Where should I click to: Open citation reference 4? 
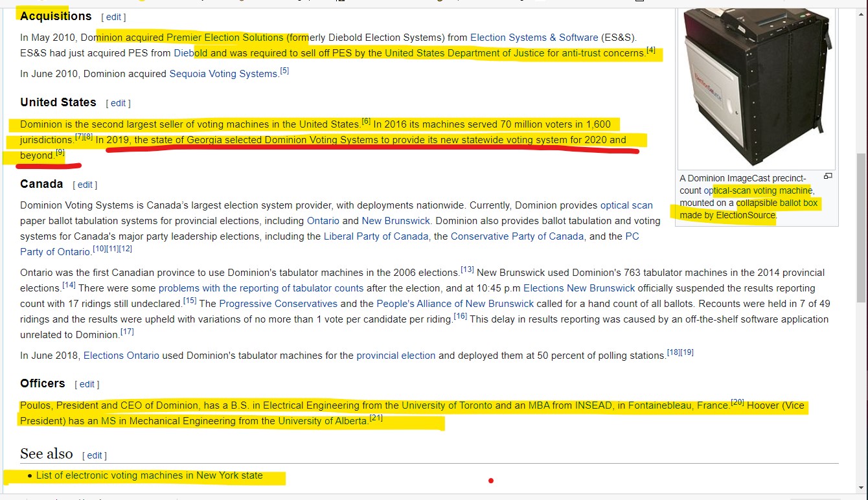click(x=651, y=50)
